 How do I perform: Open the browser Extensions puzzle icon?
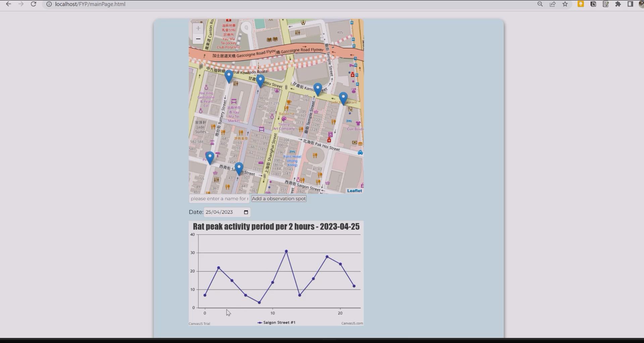click(618, 4)
